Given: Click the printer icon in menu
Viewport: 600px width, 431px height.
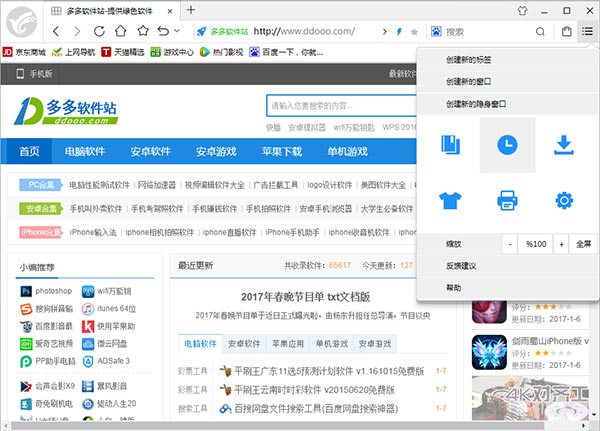Looking at the screenshot, I should pos(507,200).
